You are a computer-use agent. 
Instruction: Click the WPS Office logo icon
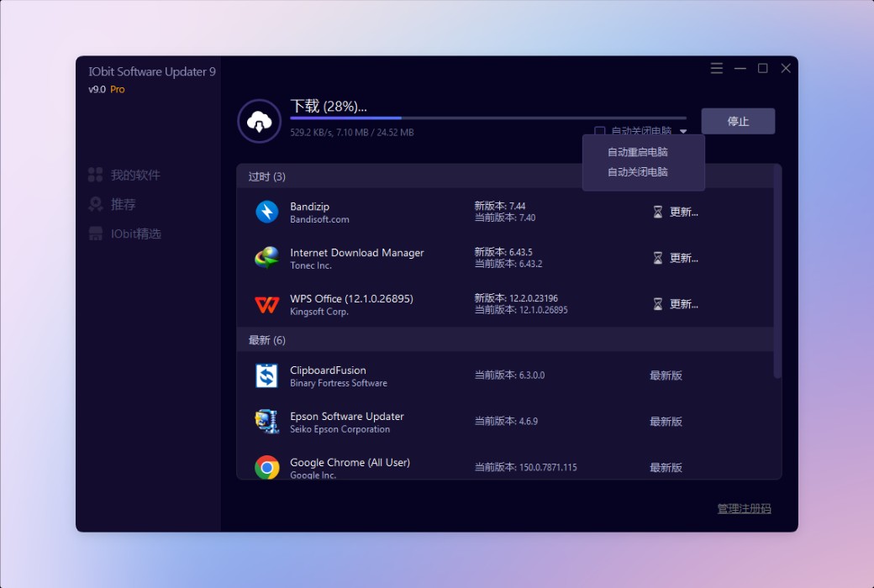[x=267, y=304]
